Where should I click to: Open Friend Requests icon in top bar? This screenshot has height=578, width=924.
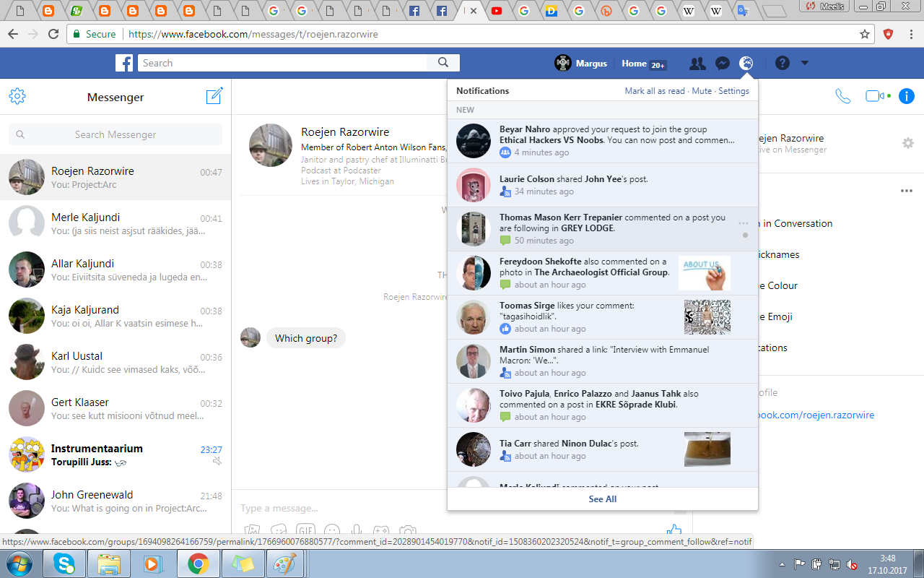(x=697, y=64)
